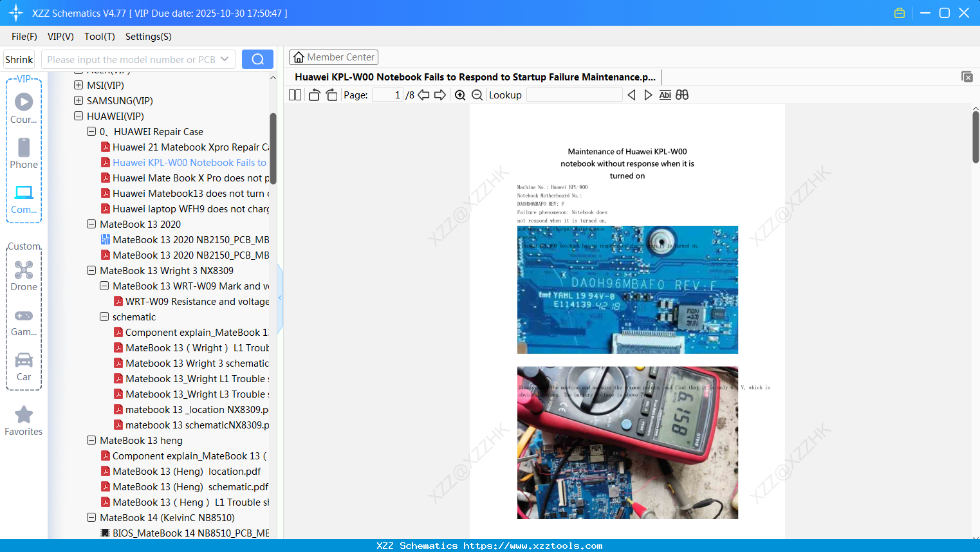Find next lookup result
Image resolution: width=980 pixels, height=552 pixels.
tap(648, 95)
